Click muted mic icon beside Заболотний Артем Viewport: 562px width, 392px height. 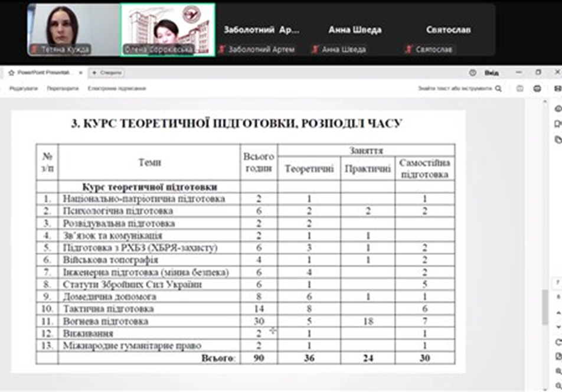click(222, 49)
